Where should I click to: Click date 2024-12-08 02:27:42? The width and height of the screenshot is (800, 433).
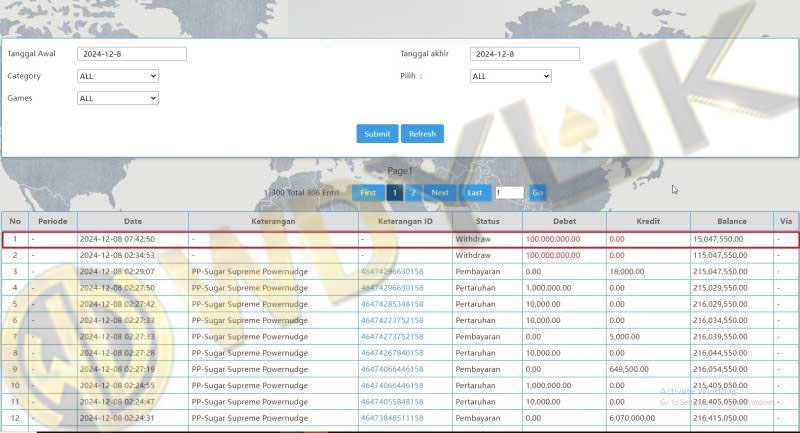point(117,304)
